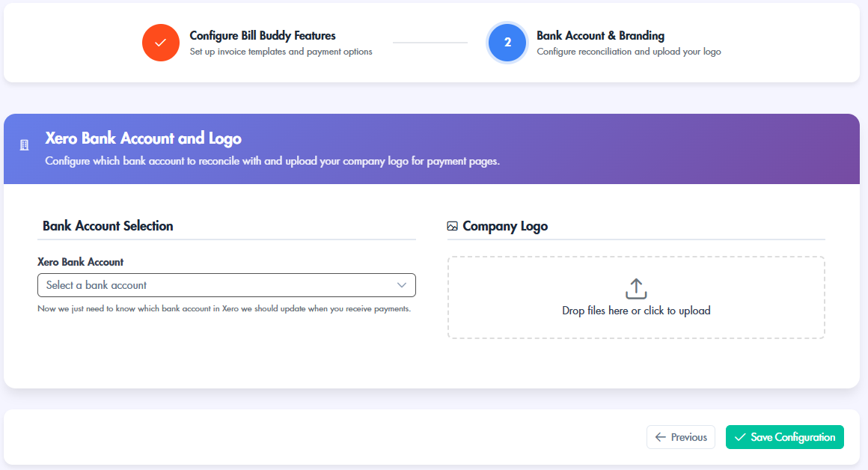
Task: Click the logo drop files upload area
Action: (x=636, y=297)
